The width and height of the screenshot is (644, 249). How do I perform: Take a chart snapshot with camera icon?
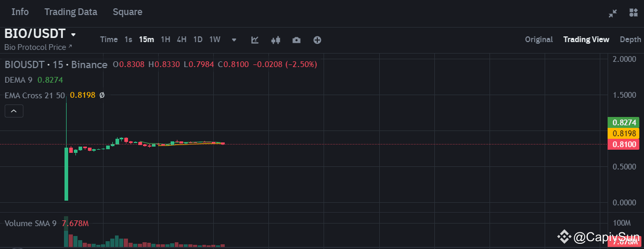pos(296,40)
